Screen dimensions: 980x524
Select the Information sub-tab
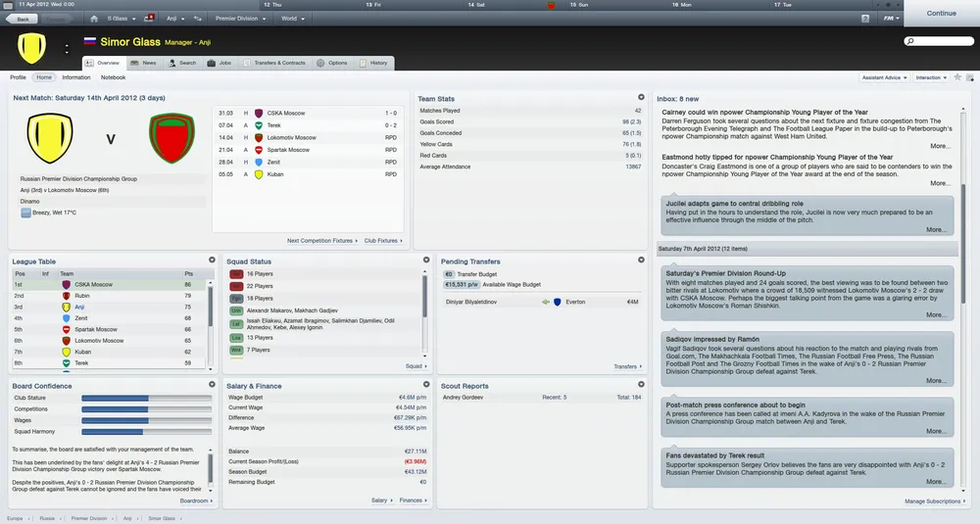[x=76, y=77]
